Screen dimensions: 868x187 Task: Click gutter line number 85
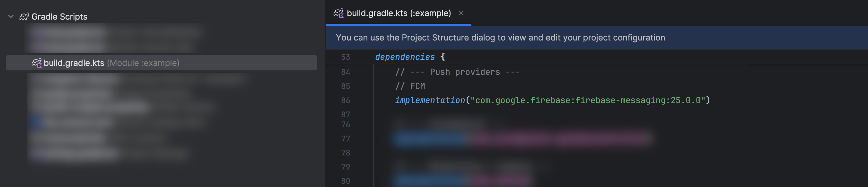pos(346,86)
